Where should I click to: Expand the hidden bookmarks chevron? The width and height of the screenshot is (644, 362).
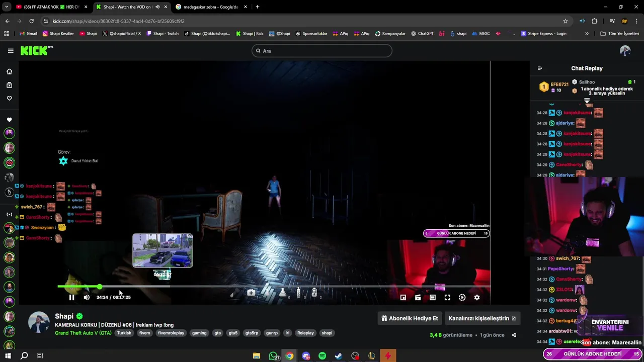pyautogui.click(x=587, y=34)
